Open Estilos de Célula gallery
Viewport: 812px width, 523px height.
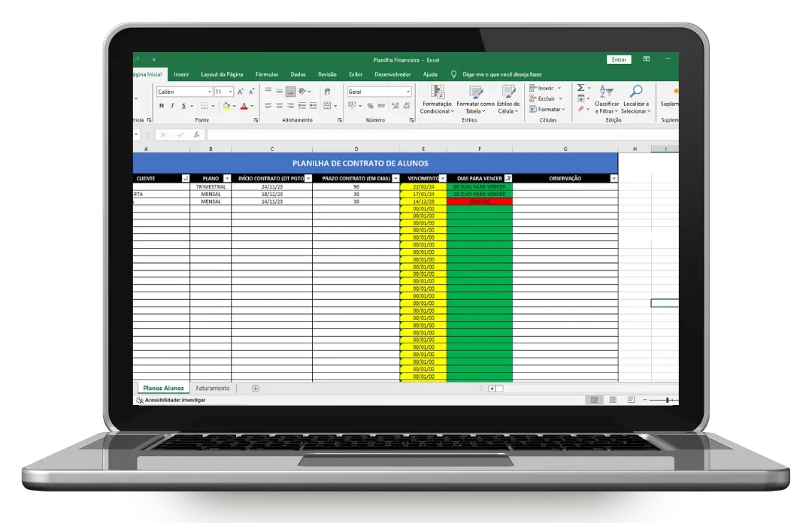pyautogui.click(x=508, y=93)
